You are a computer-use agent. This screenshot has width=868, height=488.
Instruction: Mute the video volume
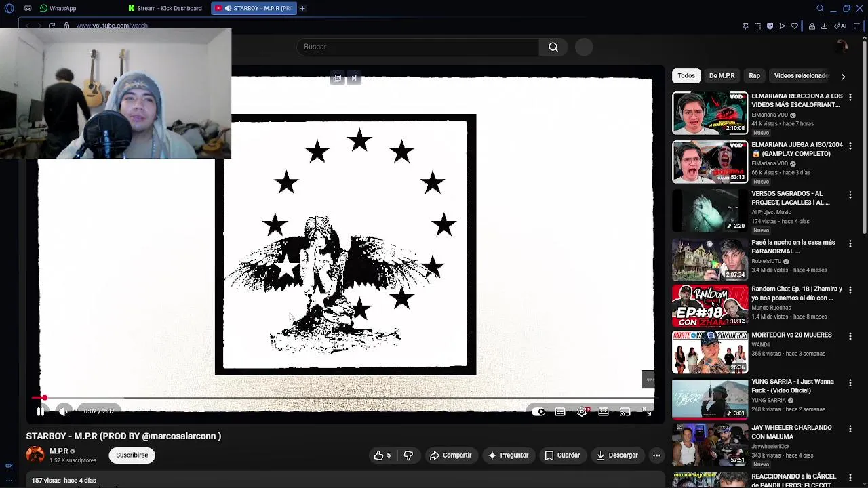pos(63,411)
